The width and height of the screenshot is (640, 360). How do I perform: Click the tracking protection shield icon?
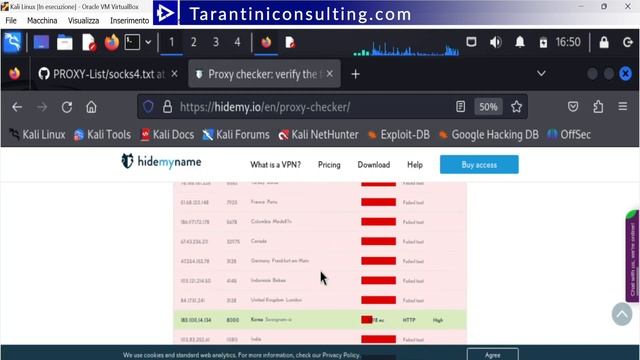149,107
